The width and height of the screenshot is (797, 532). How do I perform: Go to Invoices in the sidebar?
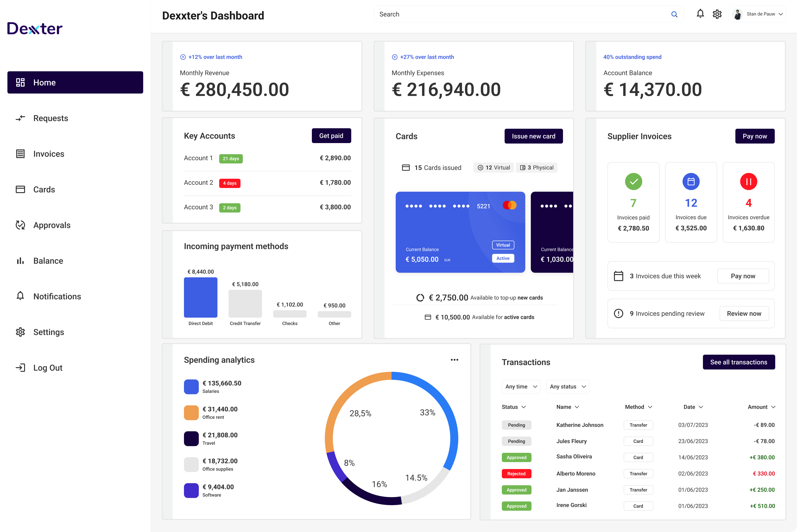coord(49,154)
